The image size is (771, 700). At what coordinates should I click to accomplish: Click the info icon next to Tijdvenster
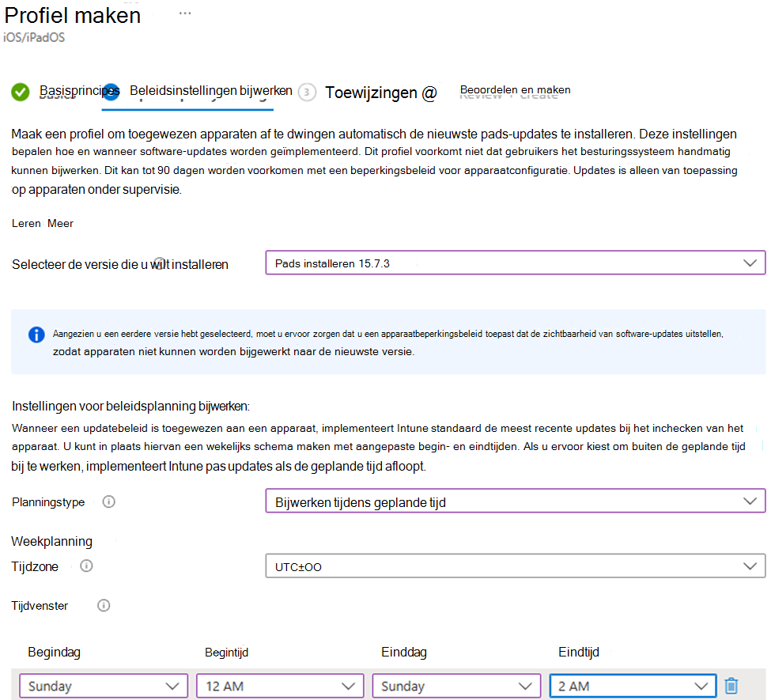(104, 605)
